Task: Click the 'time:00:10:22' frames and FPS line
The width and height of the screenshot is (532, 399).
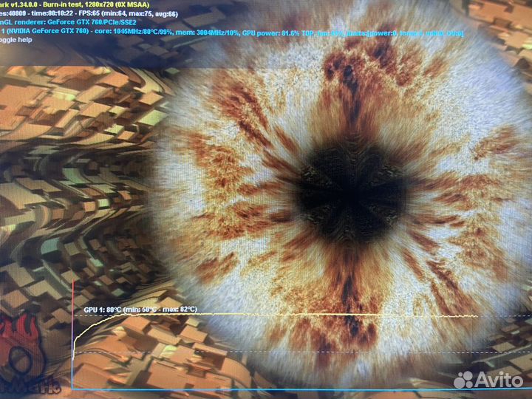Action: click(x=89, y=14)
